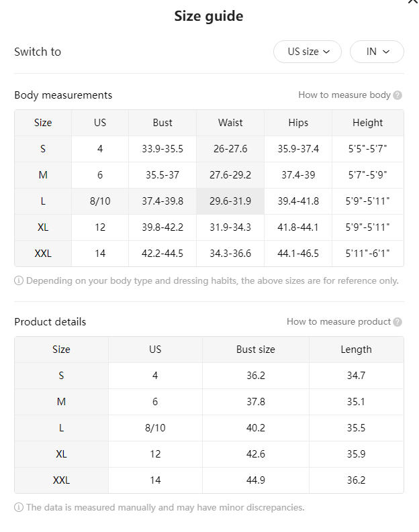The width and height of the screenshot is (419, 532).
Task: Click the L row in Body measurements table
Action: (x=209, y=201)
